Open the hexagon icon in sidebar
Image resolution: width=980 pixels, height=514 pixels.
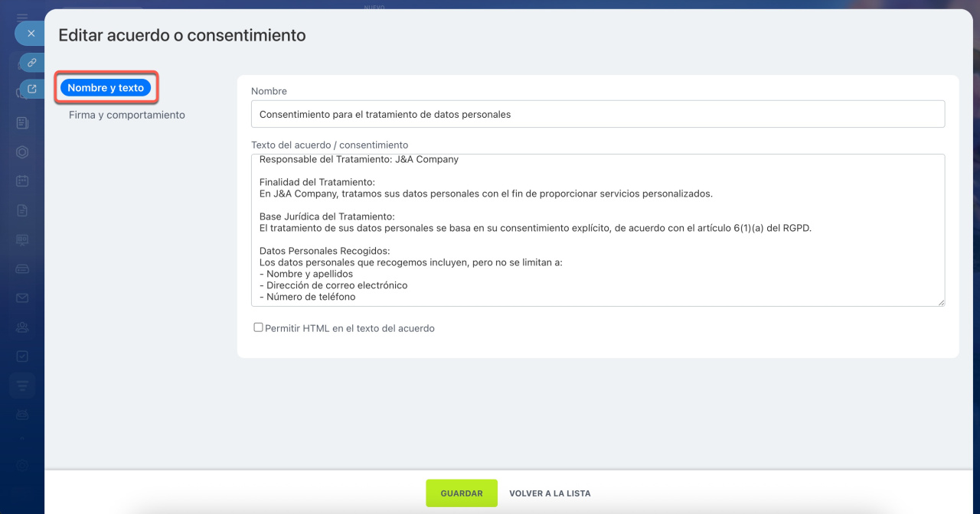tap(22, 151)
